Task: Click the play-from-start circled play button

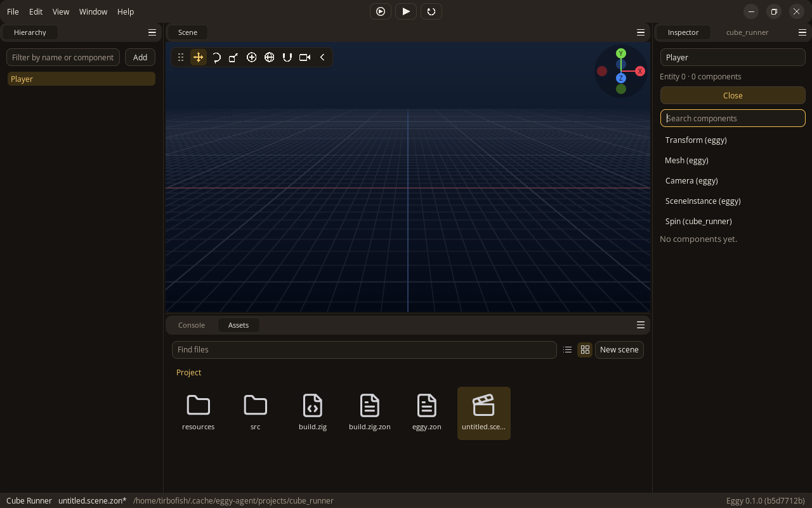Action: tap(381, 11)
